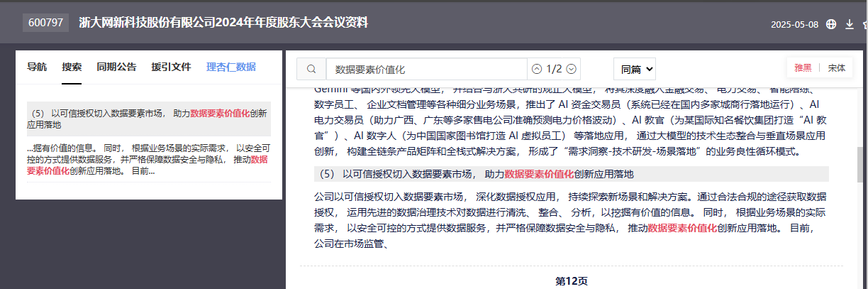Open the 理杏仁数据 link
This screenshot has width=868, height=289.
(x=231, y=67)
